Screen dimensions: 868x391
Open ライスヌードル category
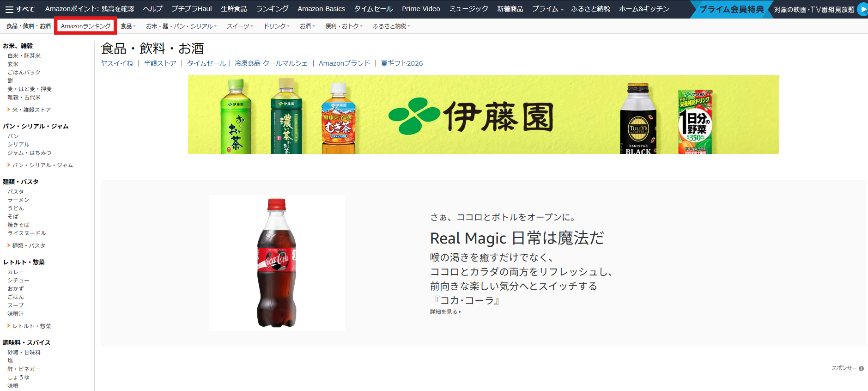coord(27,233)
